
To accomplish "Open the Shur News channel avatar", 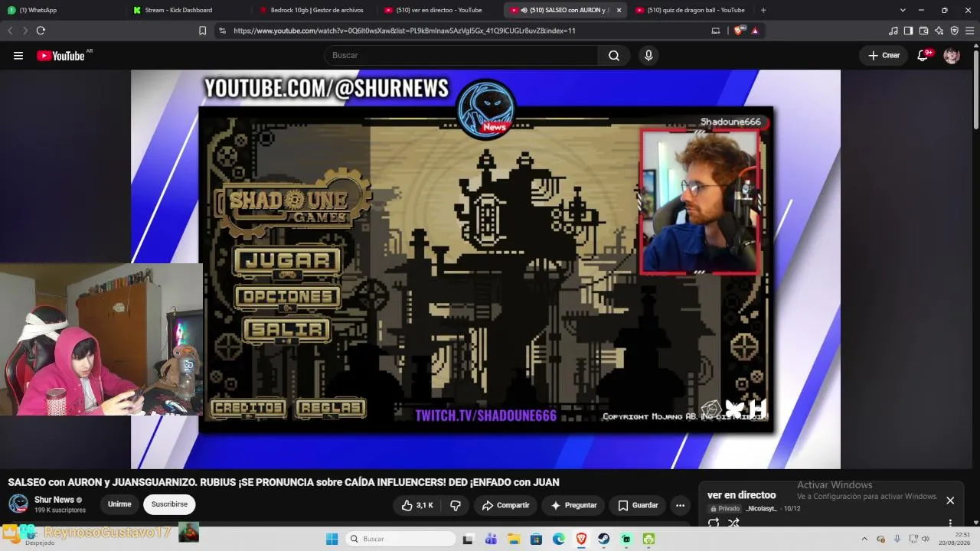I will (18, 504).
